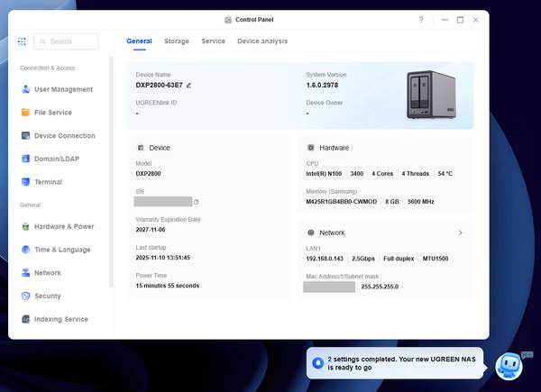The width and height of the screenshot is (541, 392).
Task: Open the robot assistant mascot
Action: coord(509,365)
